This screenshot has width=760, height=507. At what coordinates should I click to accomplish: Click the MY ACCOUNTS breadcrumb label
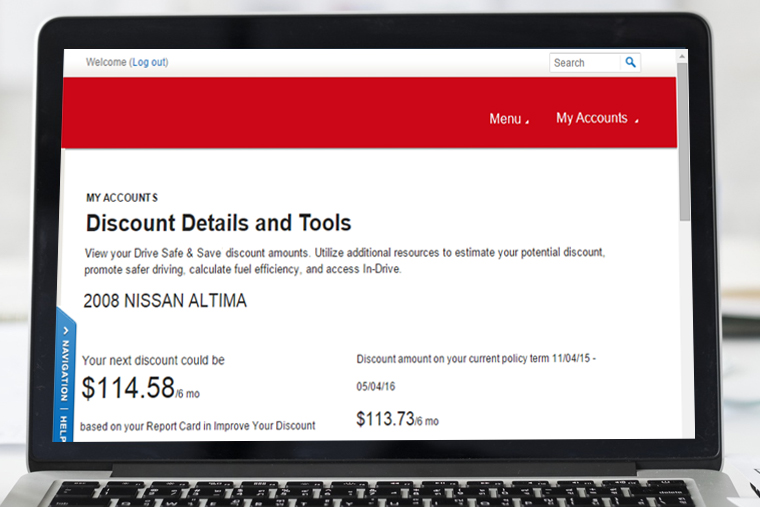[122, 198]
